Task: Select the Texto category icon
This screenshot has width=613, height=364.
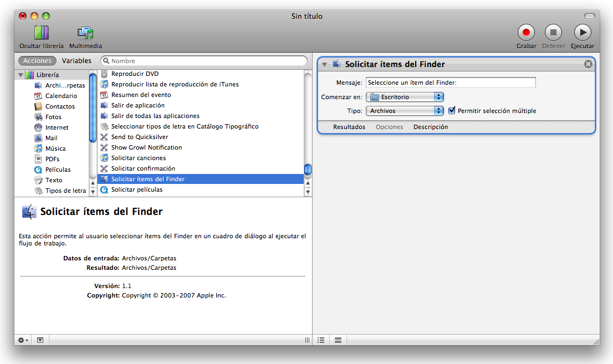Action: [x=38, y=180]
